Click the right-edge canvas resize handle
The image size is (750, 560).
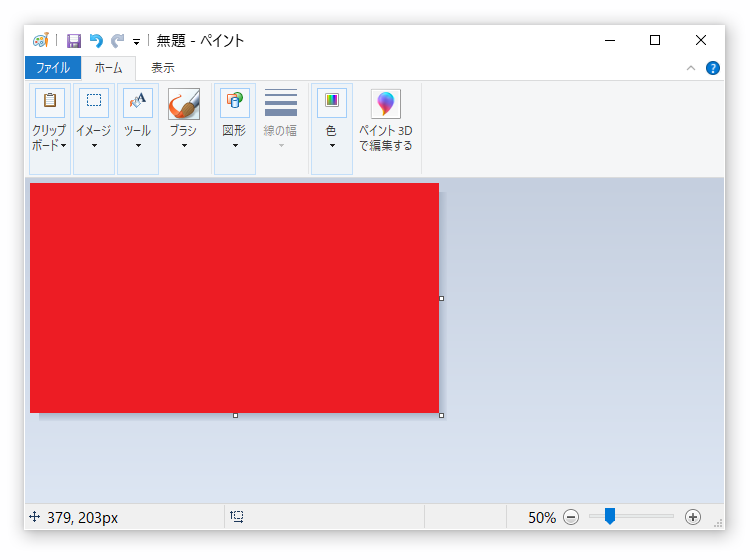[x=441, y=298]
